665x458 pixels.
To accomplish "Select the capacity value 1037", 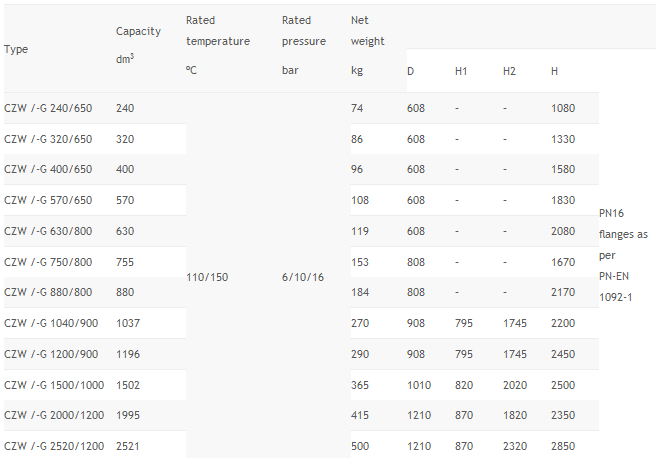I will coord(128,323).
